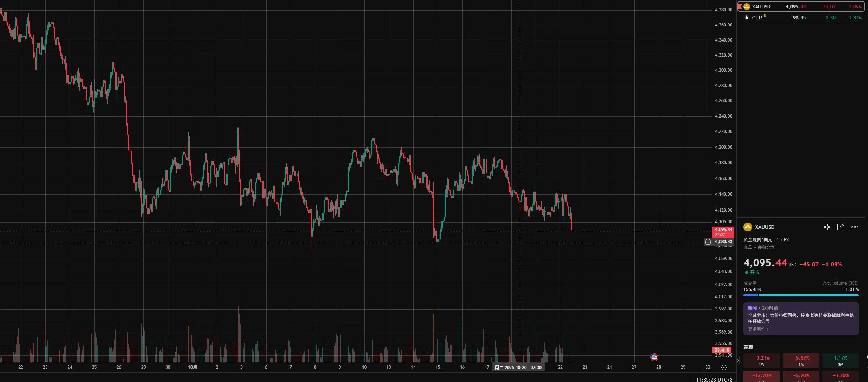This screenshot has width=868, height=382.
Task: Click the oil drop icon of CL1! row
Action: click(x=746, y=18)
